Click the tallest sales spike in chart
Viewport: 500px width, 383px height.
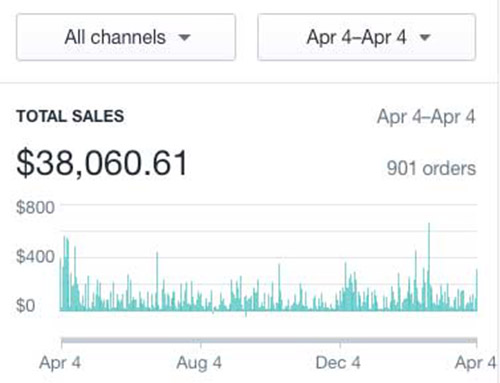pos(429,267)
